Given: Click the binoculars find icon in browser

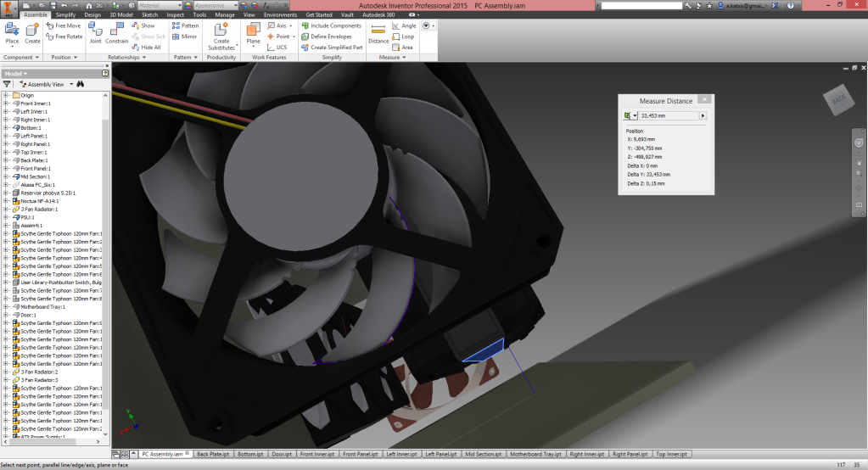Looking at the screenshot, I should click(81, 84).
